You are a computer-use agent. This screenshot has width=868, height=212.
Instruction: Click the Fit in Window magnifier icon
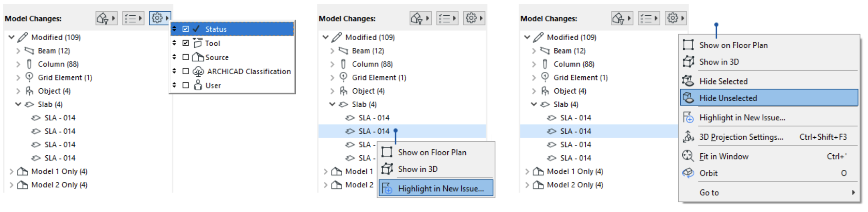click(x=688, y=156)
